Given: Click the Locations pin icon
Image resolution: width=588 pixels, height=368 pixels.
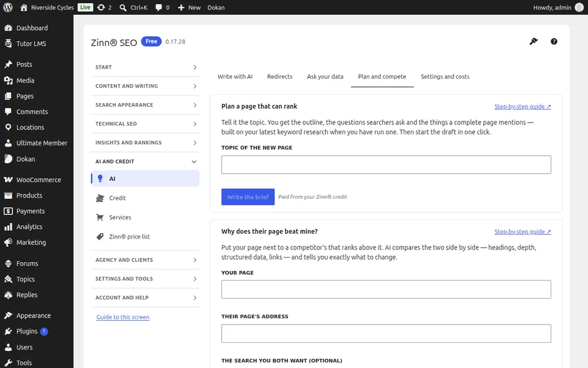Looking at the screenshot, I should click(x=8, y=128).
